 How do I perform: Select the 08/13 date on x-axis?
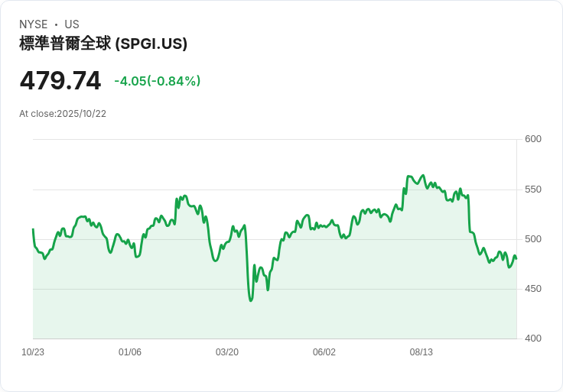[421, 352]
